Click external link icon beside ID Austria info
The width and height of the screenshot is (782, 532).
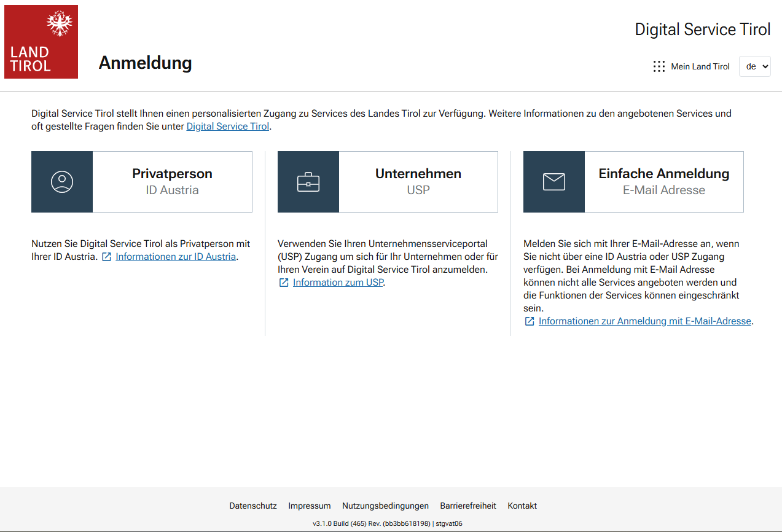[107, 257]
